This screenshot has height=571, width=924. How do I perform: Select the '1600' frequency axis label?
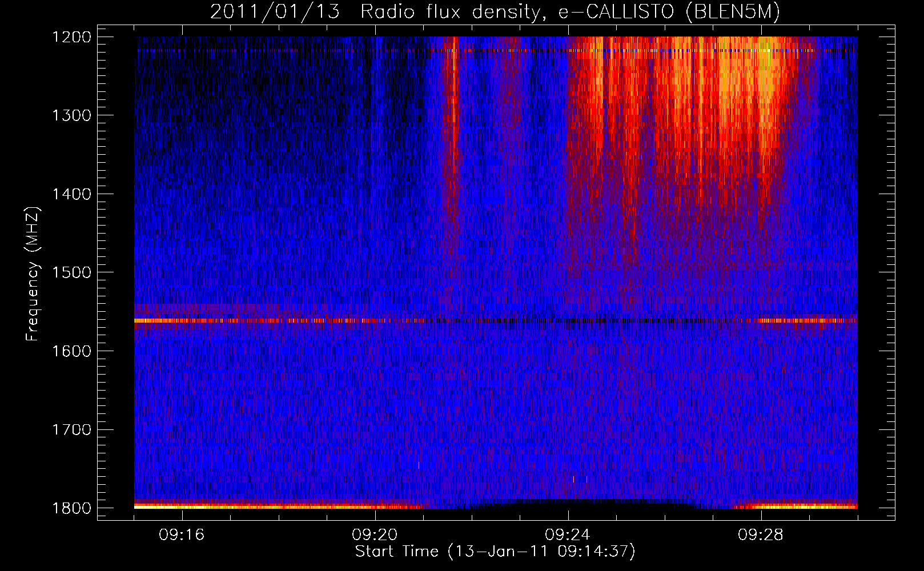[72, 351]
